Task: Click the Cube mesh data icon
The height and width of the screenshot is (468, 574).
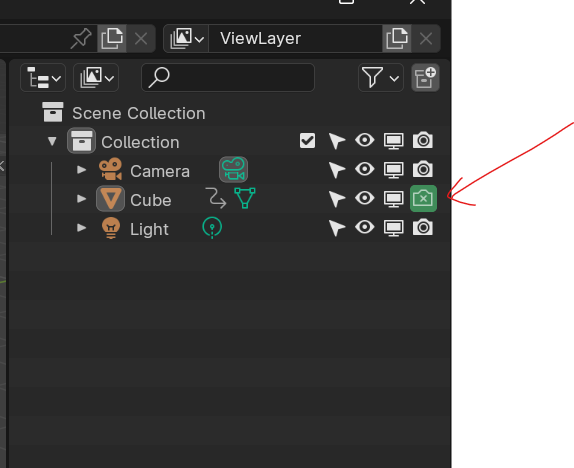Action: pyautogui.click(x=245, y=198)
